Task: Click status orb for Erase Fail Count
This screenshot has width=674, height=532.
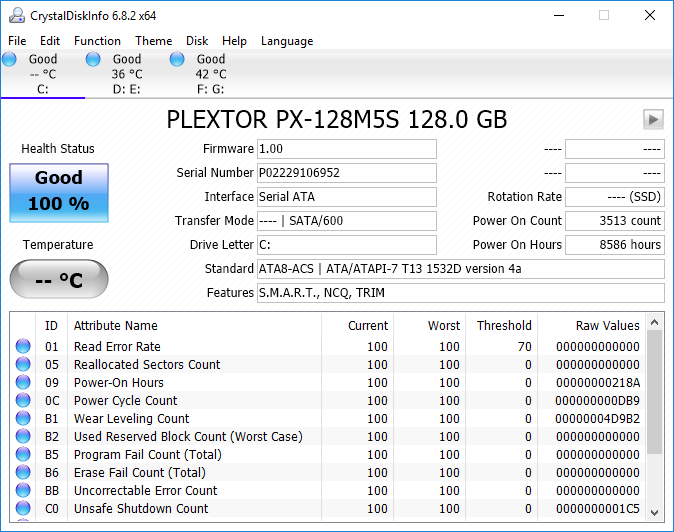Action: 23,472
